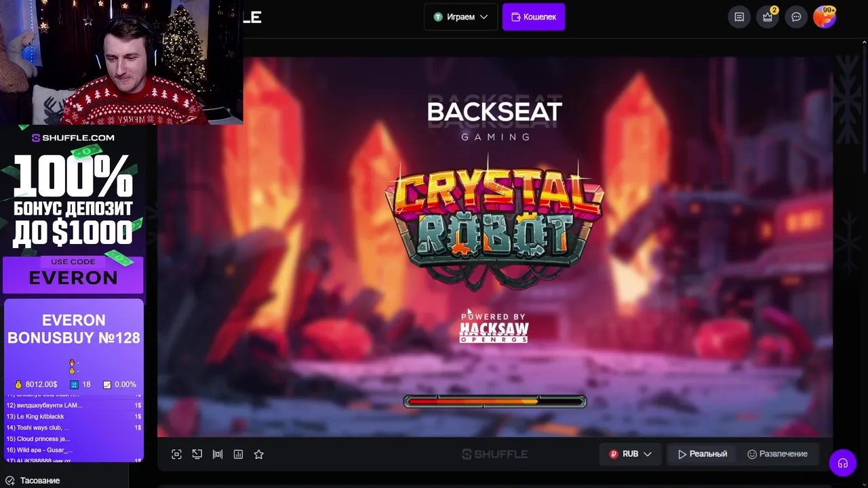868x488 pixels.
Task: Open the profile avatar with 99+ badge
Action: (x=824, y=17)
